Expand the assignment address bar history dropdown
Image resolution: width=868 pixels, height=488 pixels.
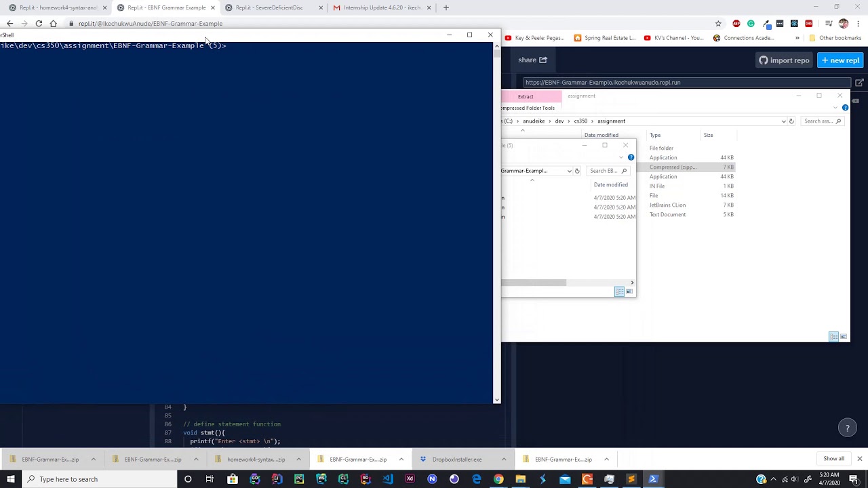coord(784,121)
